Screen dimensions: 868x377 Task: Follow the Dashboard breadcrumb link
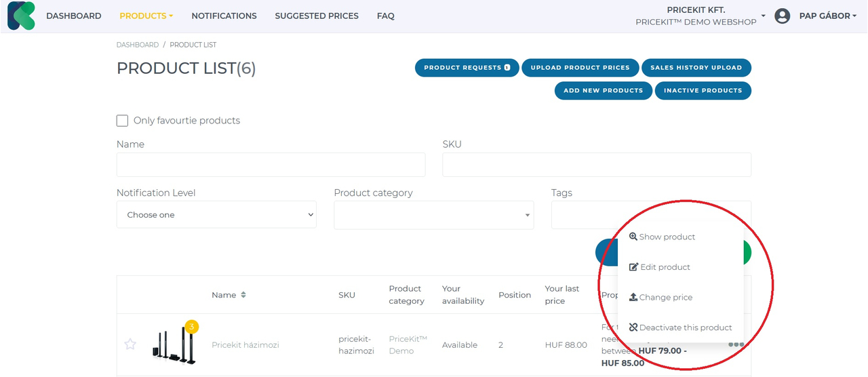[x=138, y=45]
